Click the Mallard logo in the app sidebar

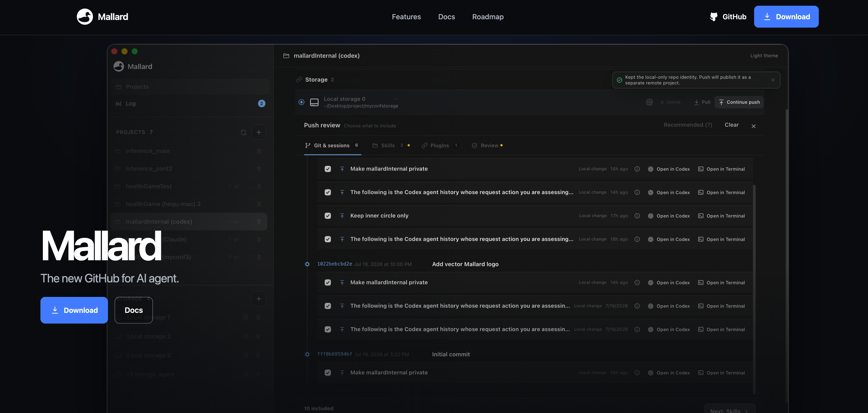(119, 66)
